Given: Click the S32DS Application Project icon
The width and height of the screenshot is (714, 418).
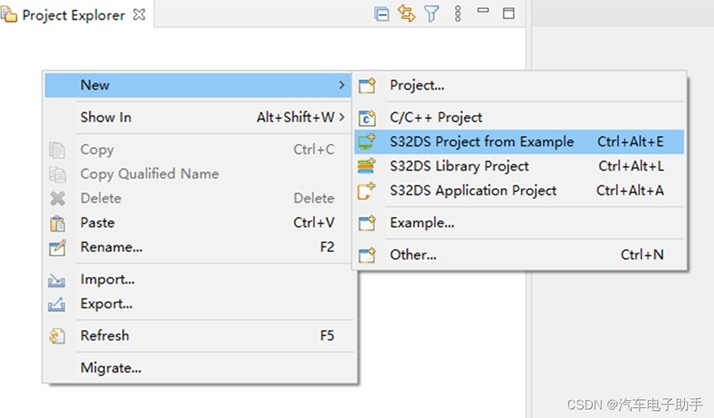Looking at the screenshot, I should pos(367,190).
